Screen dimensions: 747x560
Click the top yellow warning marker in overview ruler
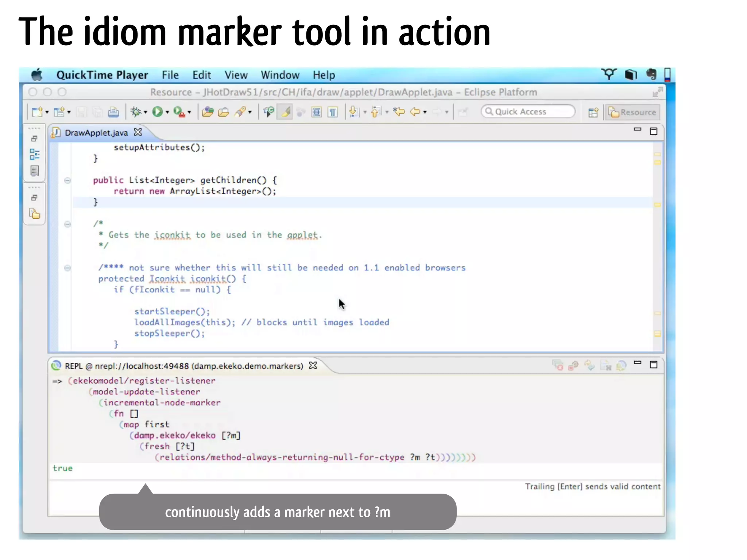(x=657, y=154)
